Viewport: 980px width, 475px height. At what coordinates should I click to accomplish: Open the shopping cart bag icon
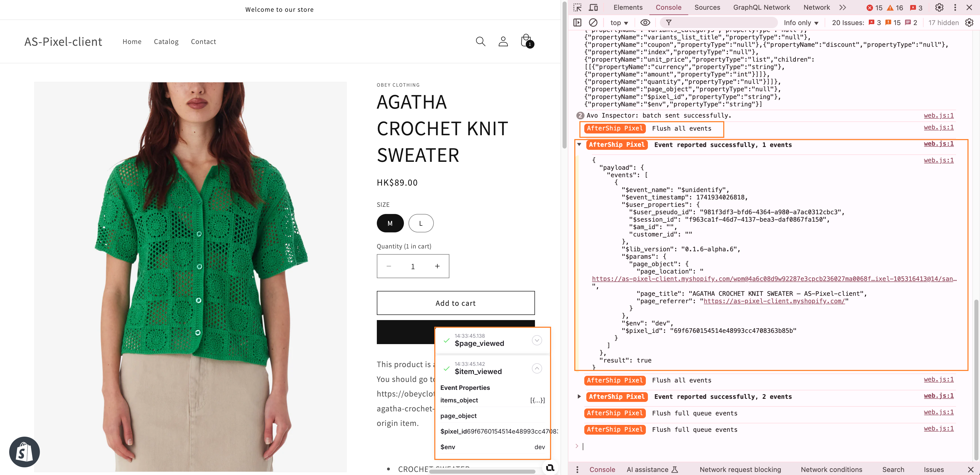click(x=526, y=41)
